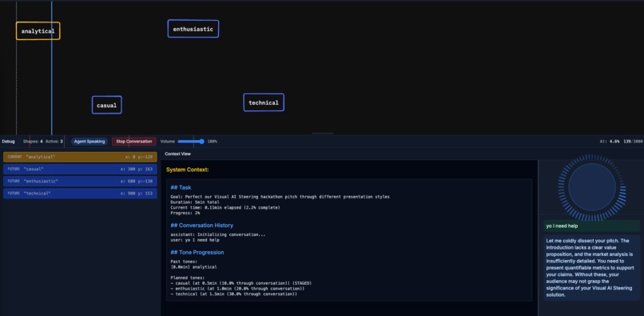Select the FUTURE "casual" row
This screenshot has width=644, height=316.
click(80, 169)
